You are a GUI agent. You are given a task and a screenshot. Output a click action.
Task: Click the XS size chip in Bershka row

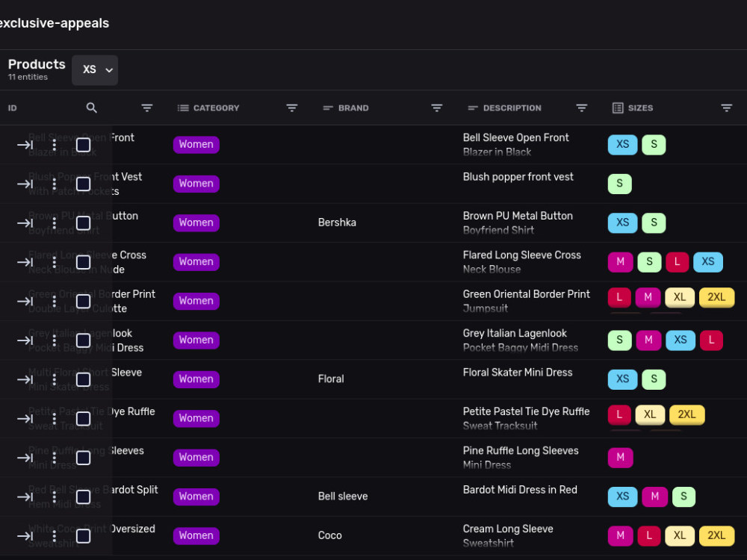(623, 223)
